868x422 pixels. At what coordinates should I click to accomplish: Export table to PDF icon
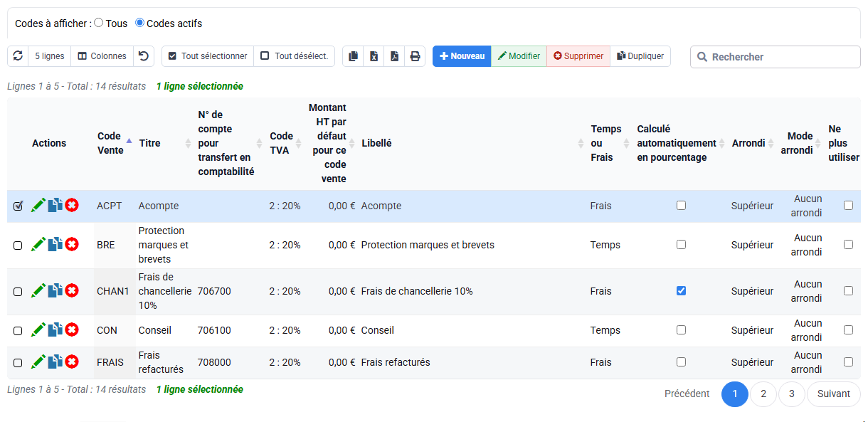click(394, 56)
